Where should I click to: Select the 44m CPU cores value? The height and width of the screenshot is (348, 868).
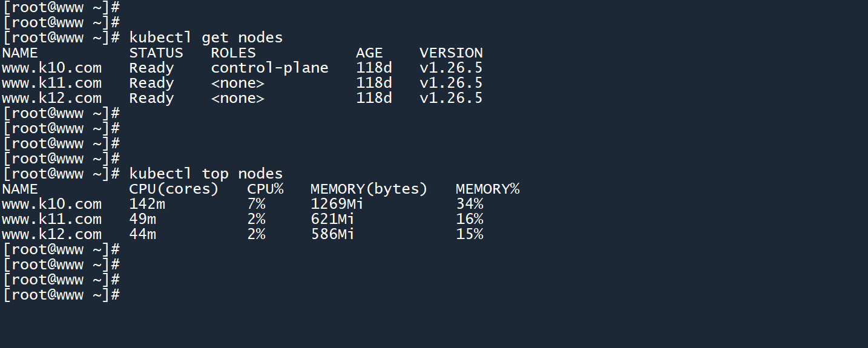[142, 234]
